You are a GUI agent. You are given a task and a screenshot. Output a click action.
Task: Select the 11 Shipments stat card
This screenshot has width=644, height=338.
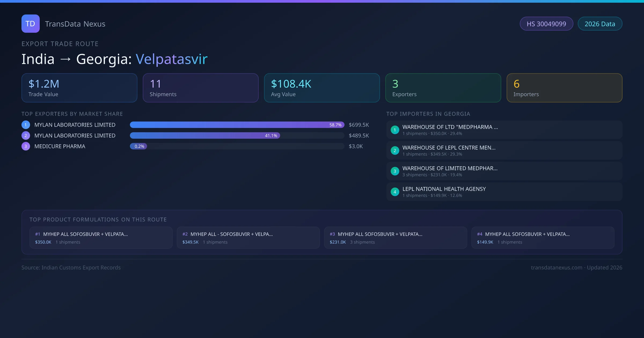coord(200,88)
